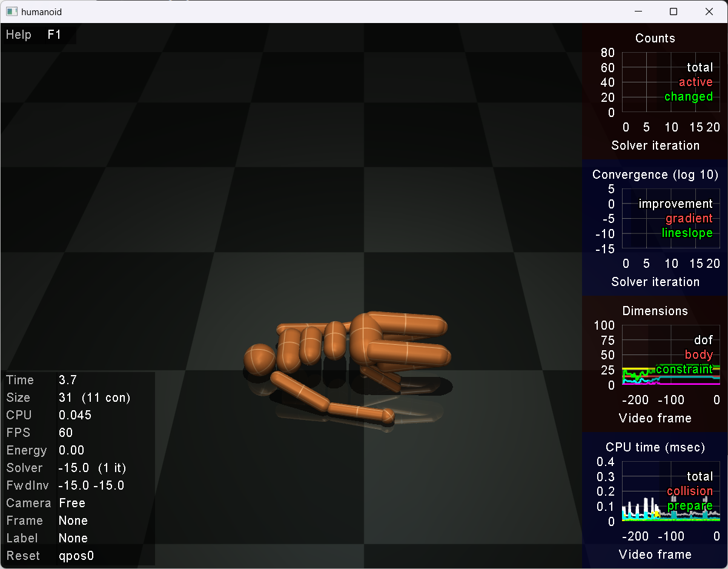This screenshot has width=728, height=569.
Task: Minimize the humanoid simulation window
Action: 637,12
